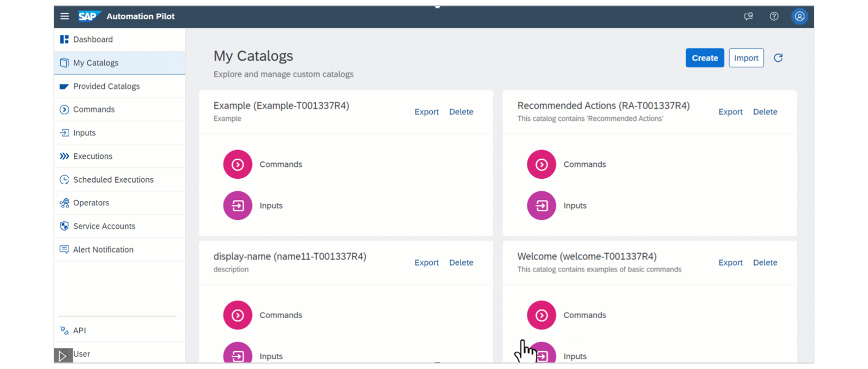Click the Operators sidebar icon
The height and width of the screenshot is (369, 868).
(x=64, y=203)
